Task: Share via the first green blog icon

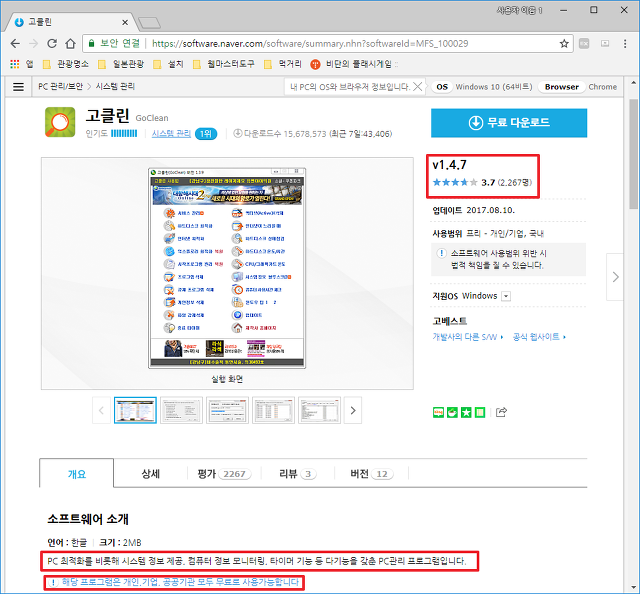Action: [438, 412]
